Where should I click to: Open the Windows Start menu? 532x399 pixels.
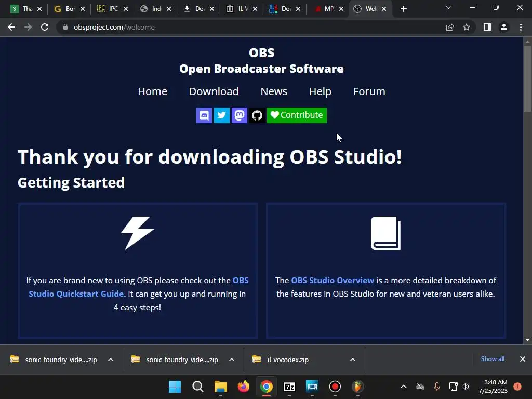coord(175,387)
